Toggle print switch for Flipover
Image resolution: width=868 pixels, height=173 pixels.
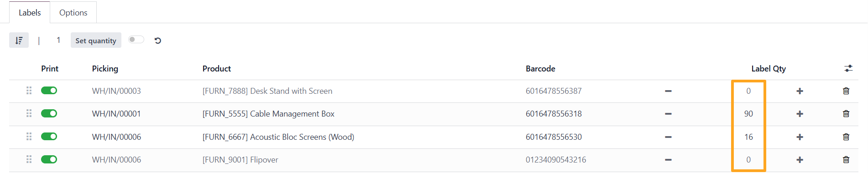49,159
